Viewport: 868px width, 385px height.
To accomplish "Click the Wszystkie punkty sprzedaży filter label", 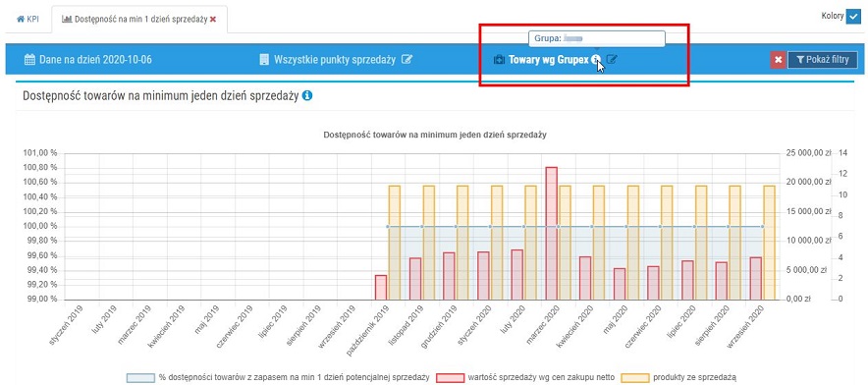I will (x=335, y=59).
